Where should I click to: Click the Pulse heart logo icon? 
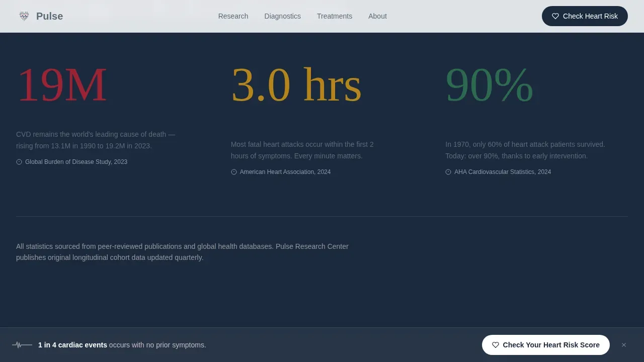pos(24,16)
